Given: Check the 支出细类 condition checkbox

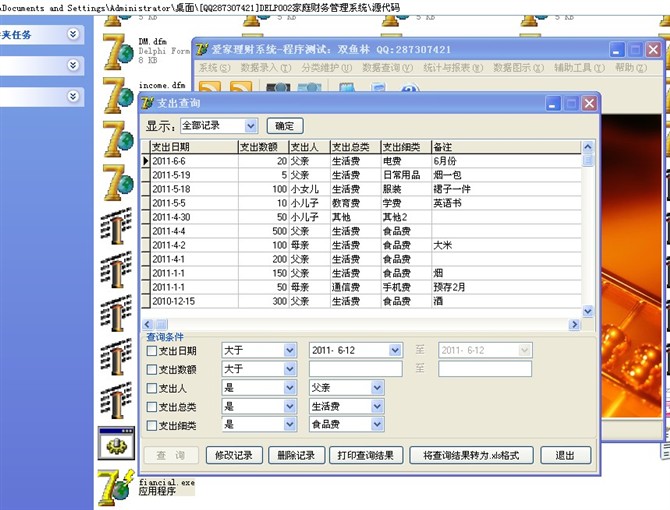Looking at the screenshot, I should point(151,425).
